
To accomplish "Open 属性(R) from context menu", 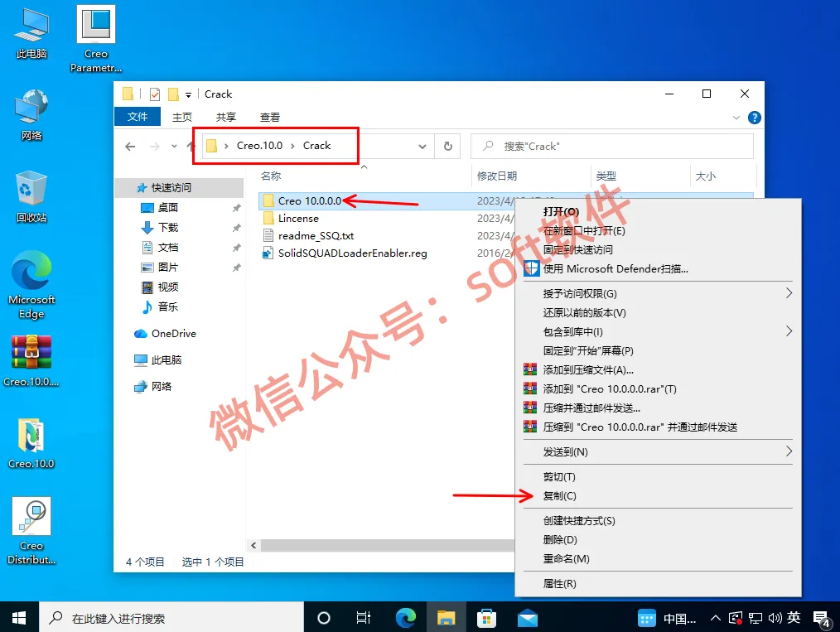I will pos(559,583).
